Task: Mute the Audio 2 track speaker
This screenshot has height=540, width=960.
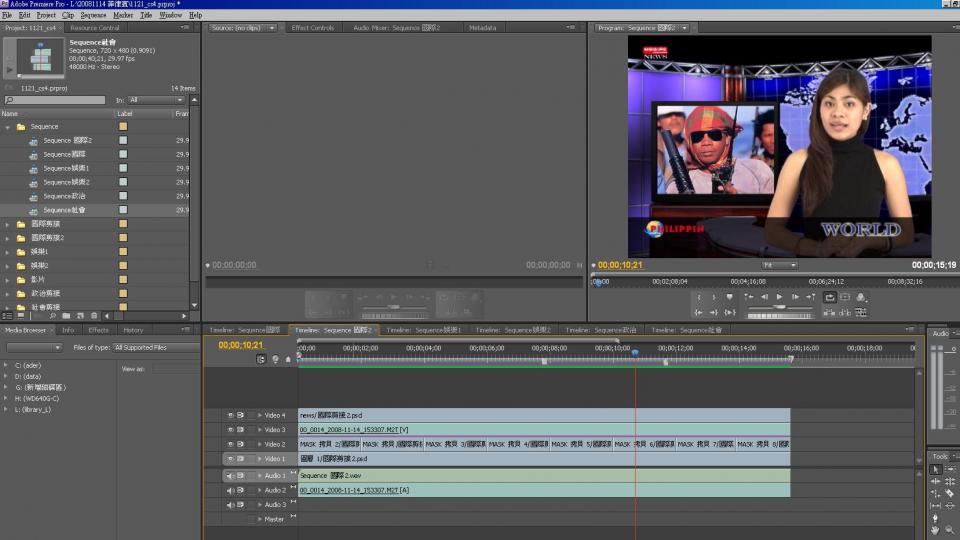Action: tap(230, 490)
